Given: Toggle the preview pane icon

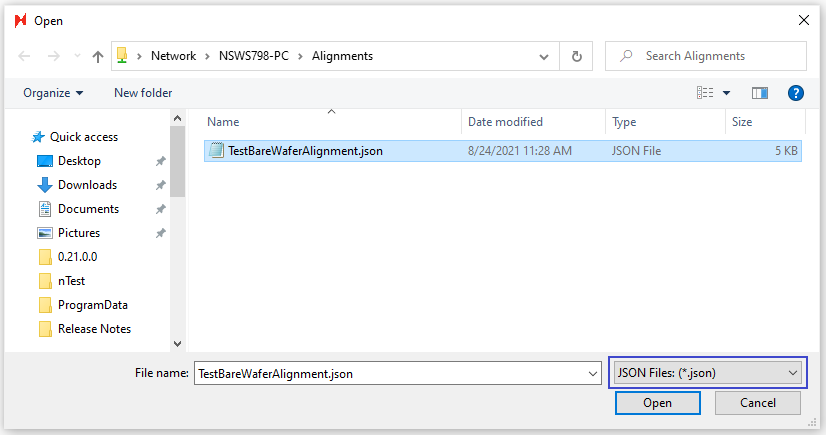Looking at the screenshot, I should (760, 93).
